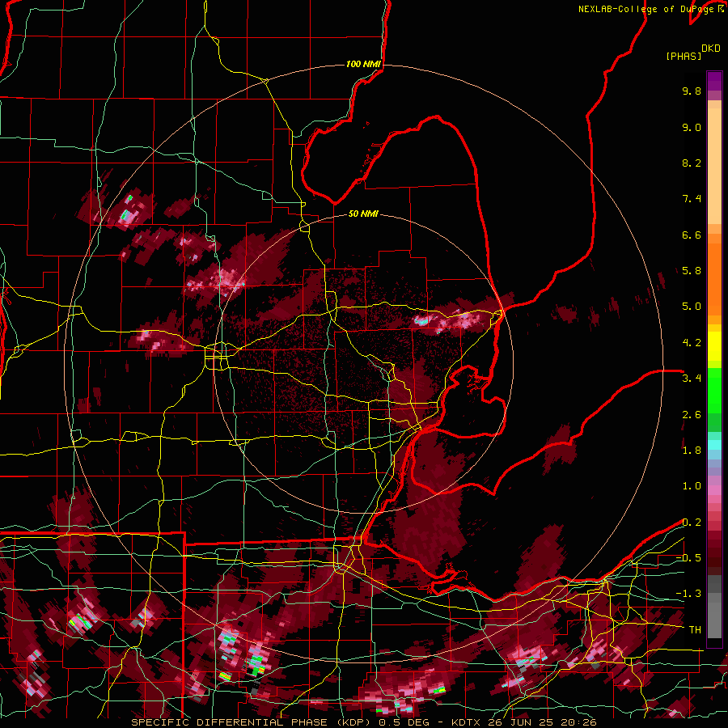Click the 1.0 scale value
Screen dimensions: 728x728
[x=692, y=486]
